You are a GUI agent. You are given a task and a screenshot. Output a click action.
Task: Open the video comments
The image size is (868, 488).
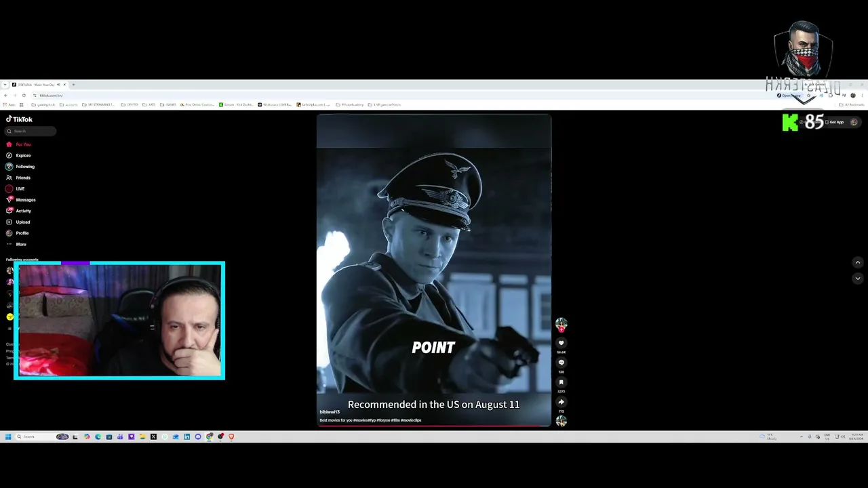click(561, 363)
